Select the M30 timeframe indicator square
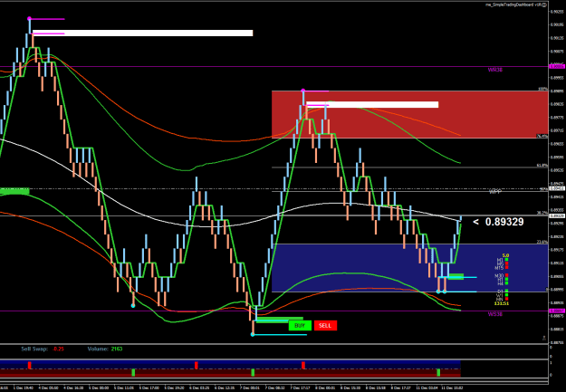566x392 pixels. click(507, 275)
